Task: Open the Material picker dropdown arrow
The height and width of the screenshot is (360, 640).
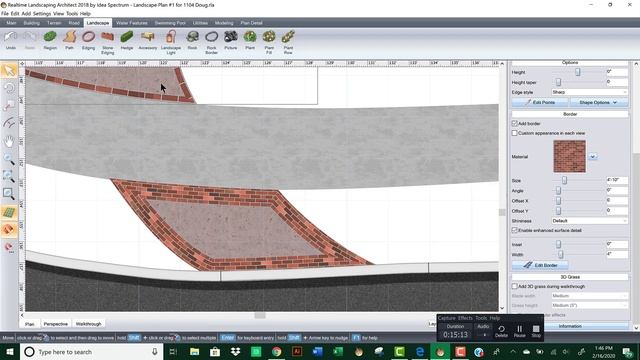Action: pyautogui.click(x=593, y=157)
